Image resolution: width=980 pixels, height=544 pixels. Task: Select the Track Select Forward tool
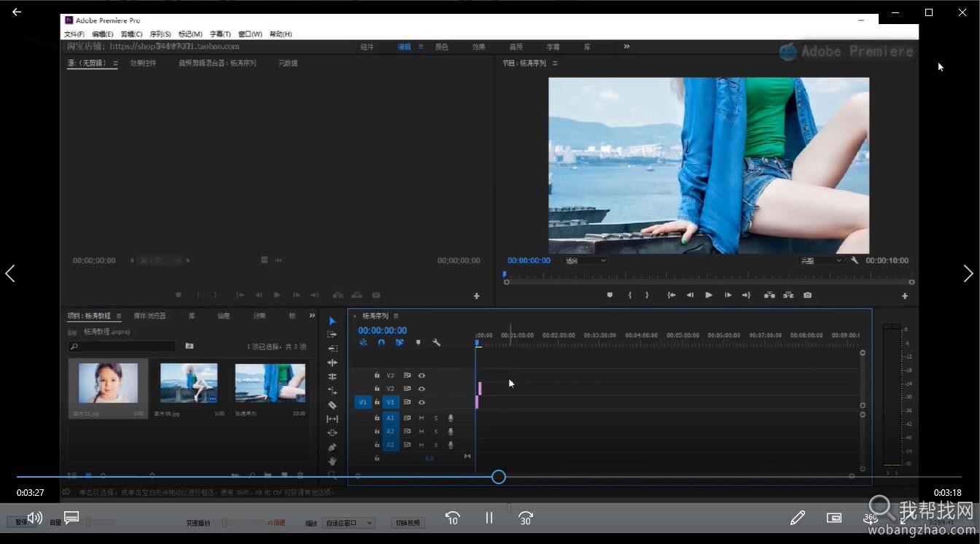(x=332, y=335)
